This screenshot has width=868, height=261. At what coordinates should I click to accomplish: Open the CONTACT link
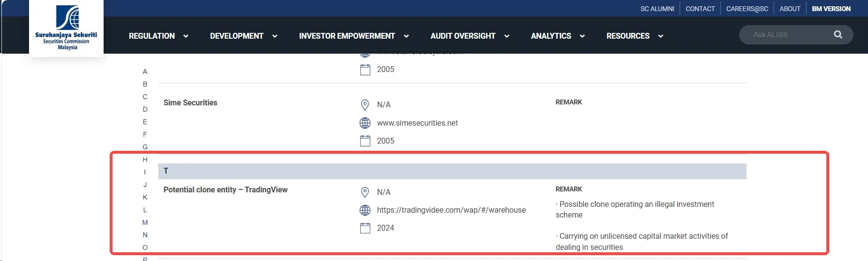tap(700, 9)
